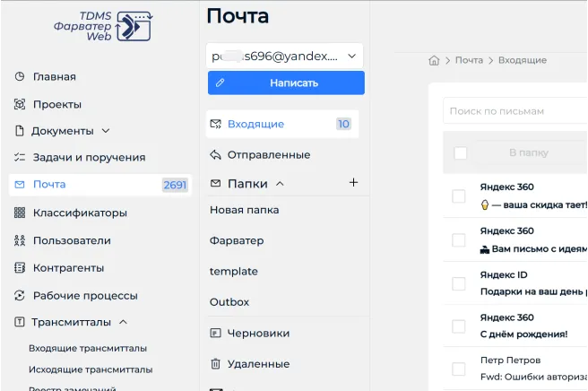
Task: Check the Яндекс ID Подарки email
Action: tap(459, 283)
